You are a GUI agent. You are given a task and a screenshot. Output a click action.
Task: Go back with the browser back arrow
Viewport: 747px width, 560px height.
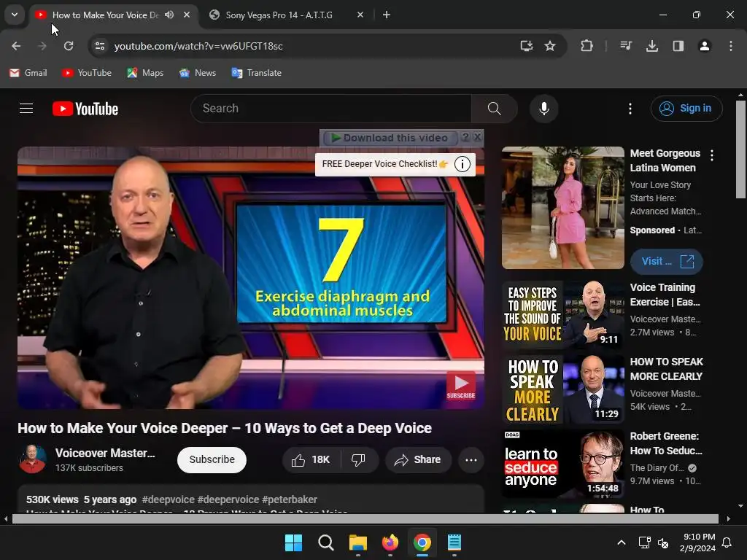pos(16,46)
